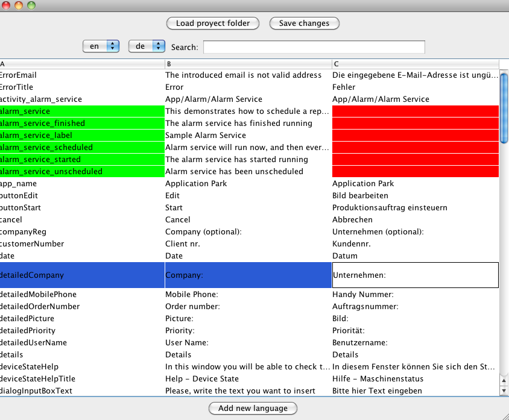Screen dimensions: 509x420
Task: Click the "Load proyect folder" button
Action: tap(212, 23)
